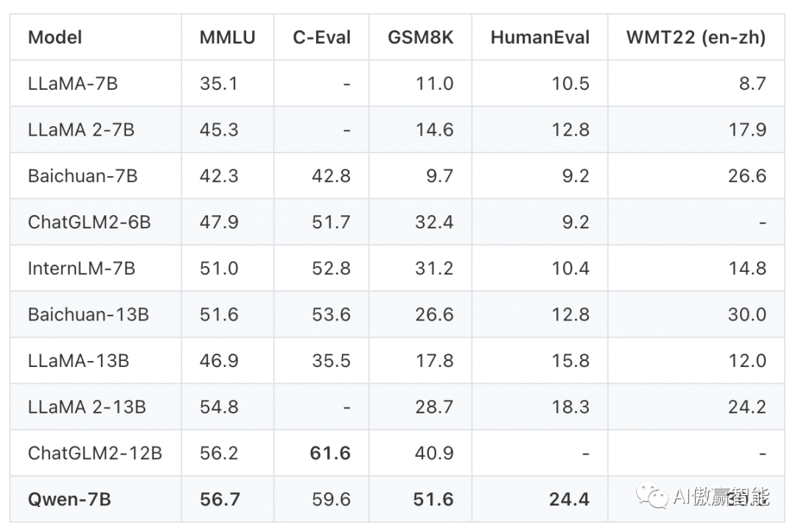
Task: Select the bold Qwen-7B row label
Action: (69, 500)
